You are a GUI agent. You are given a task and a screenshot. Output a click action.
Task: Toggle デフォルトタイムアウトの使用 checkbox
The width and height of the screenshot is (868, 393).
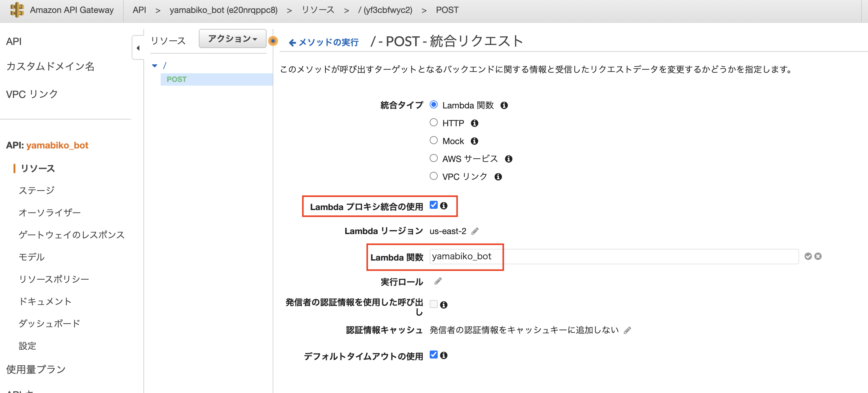click(x=434, y=355)
